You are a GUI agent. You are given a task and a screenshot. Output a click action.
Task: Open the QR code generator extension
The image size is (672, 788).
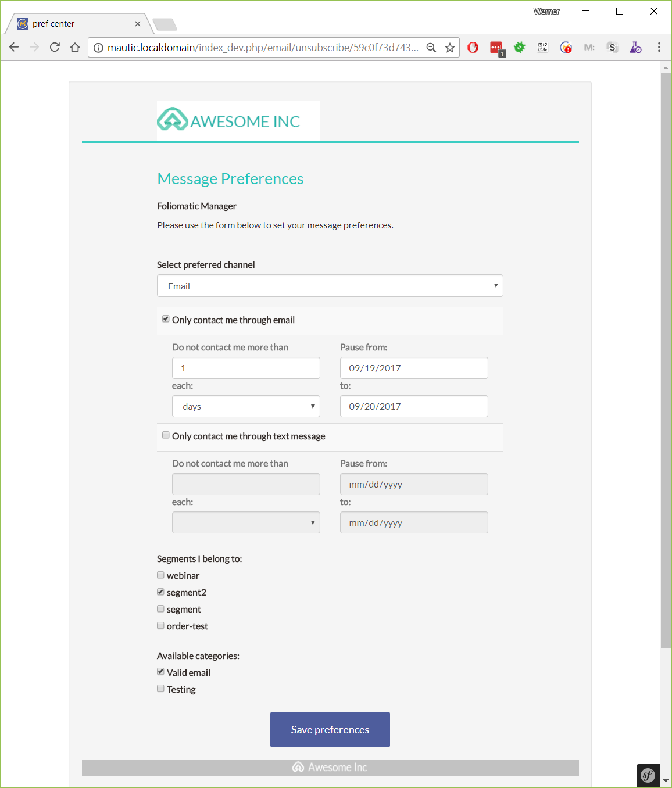coord(542,47)
